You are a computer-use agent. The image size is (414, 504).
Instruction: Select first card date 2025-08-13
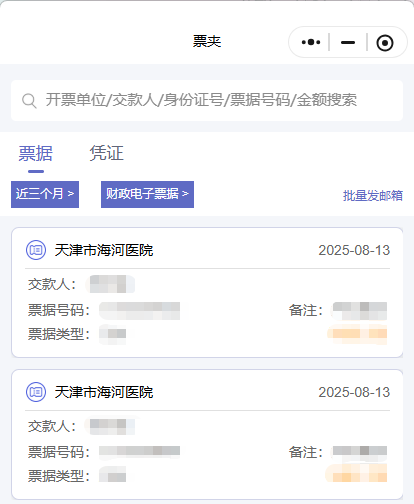click(354, 250)
